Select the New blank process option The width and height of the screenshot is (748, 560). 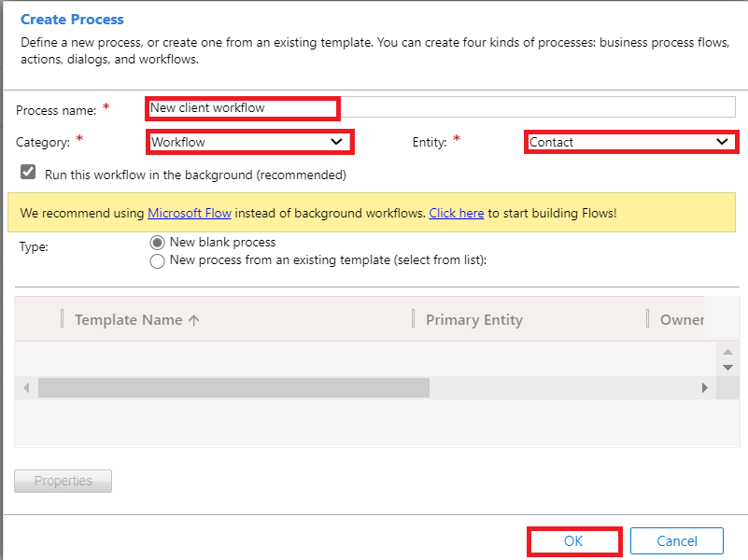click(x=157, y=242)
